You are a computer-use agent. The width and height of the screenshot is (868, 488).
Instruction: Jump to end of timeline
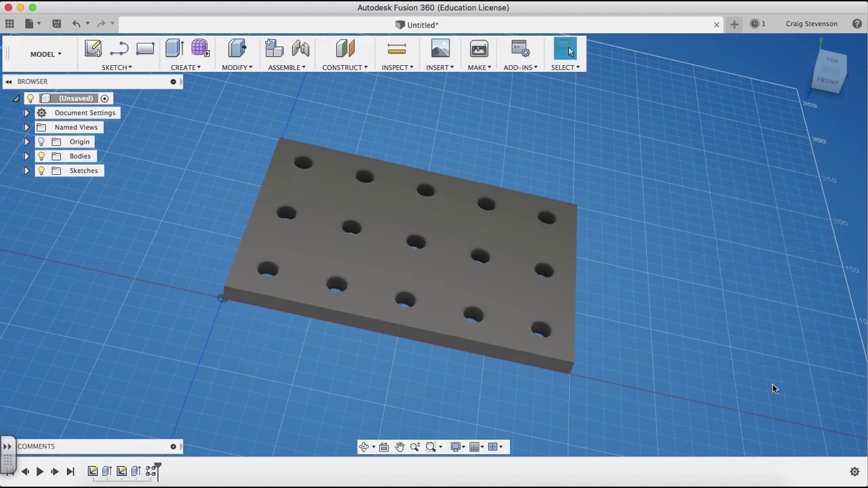pos(71,472)
